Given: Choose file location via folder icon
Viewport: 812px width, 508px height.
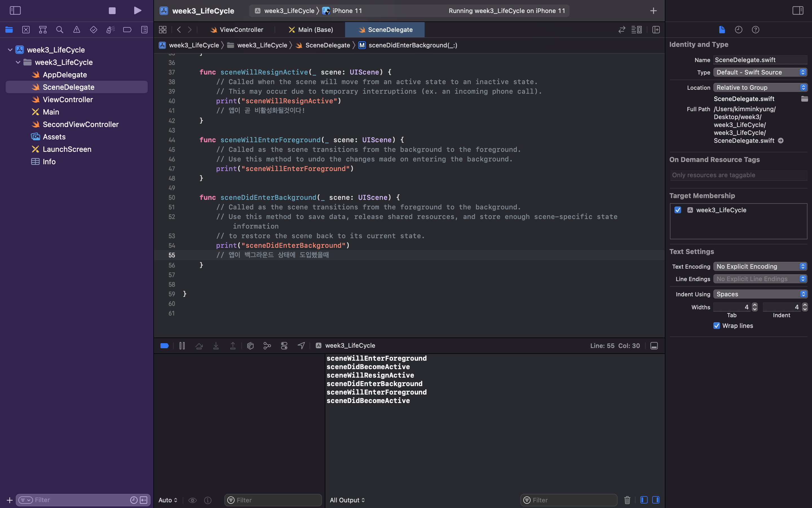Looking at the screenshot, I should (x=804, y=99).
